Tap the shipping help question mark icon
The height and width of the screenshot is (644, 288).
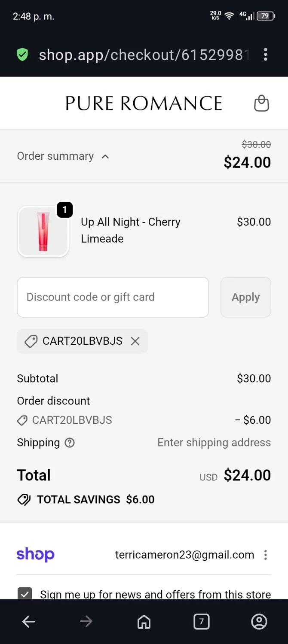click(70, 443)
